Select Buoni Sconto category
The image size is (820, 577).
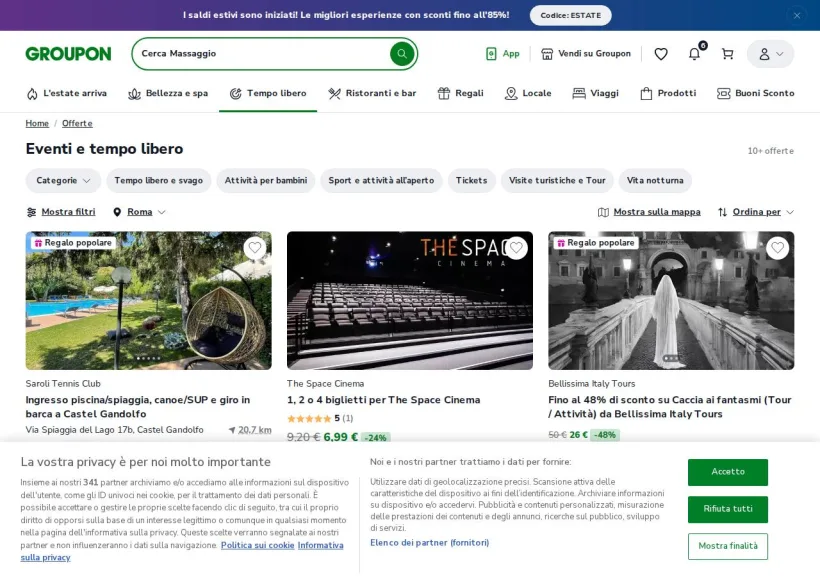coord(755,93)
